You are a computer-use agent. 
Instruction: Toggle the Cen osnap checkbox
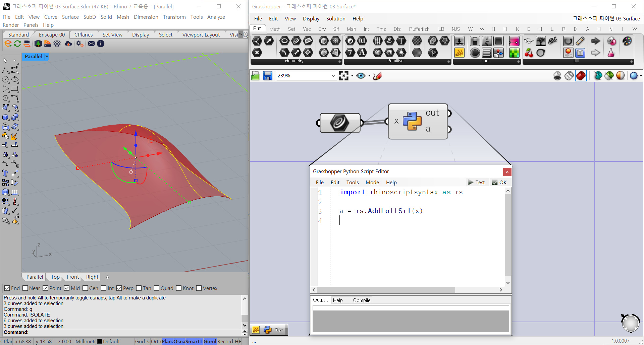pyautogui.click(x=85, y=288)
